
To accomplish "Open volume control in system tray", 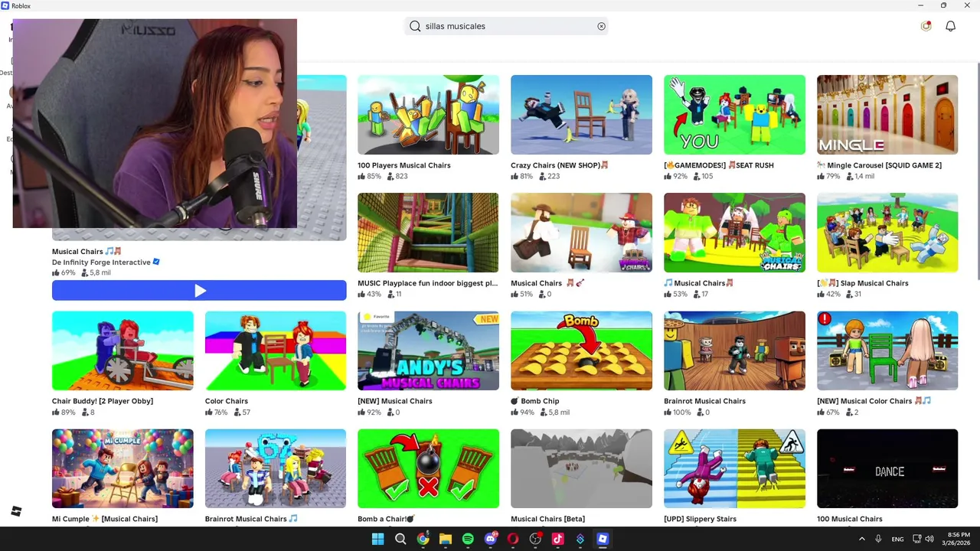I will tap(929, 539).
